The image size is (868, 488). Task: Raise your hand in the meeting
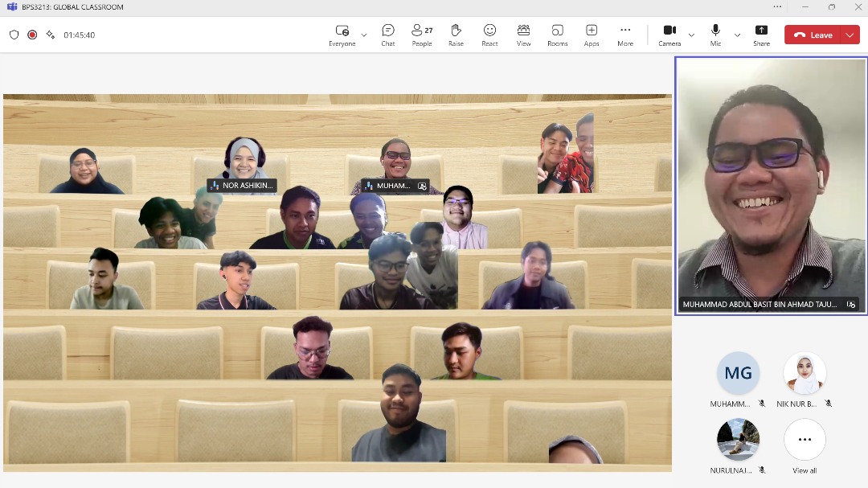456,35
